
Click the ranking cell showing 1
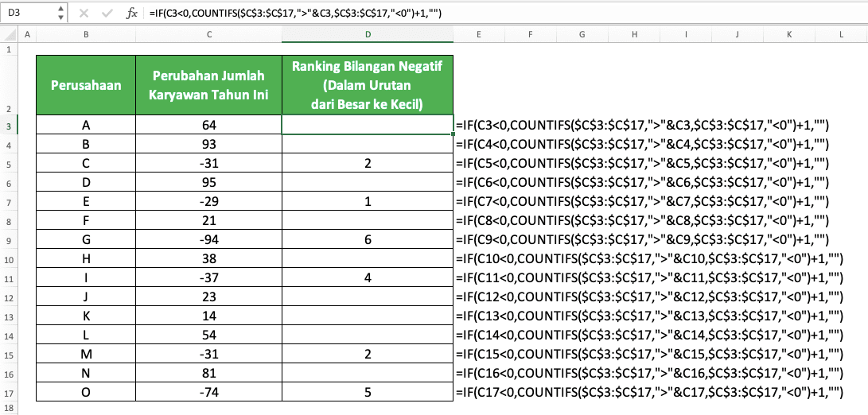pos(368,201)
